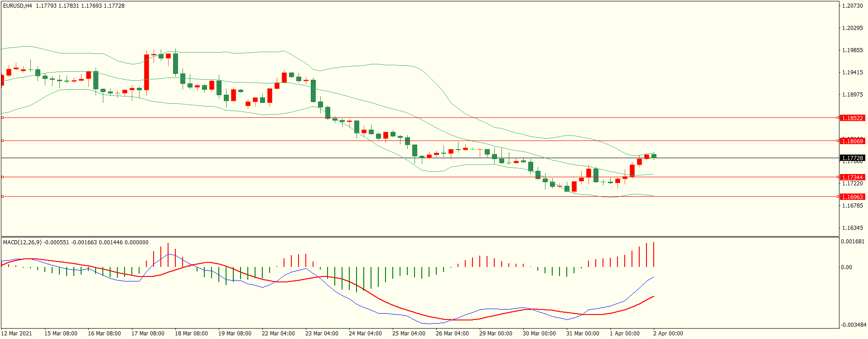Select the 1.18522 horizontal line price label

pos(852,118)
